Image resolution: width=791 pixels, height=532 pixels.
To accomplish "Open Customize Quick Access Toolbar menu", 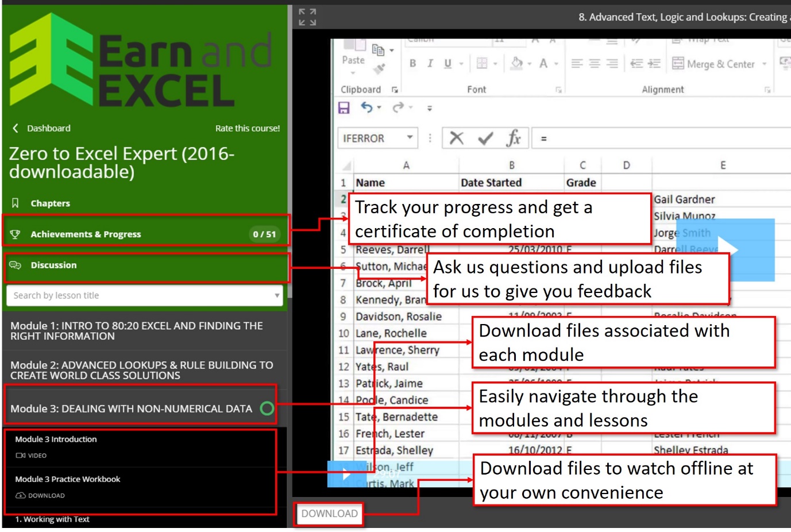I will pyautogui.click(x=430, y=108).
